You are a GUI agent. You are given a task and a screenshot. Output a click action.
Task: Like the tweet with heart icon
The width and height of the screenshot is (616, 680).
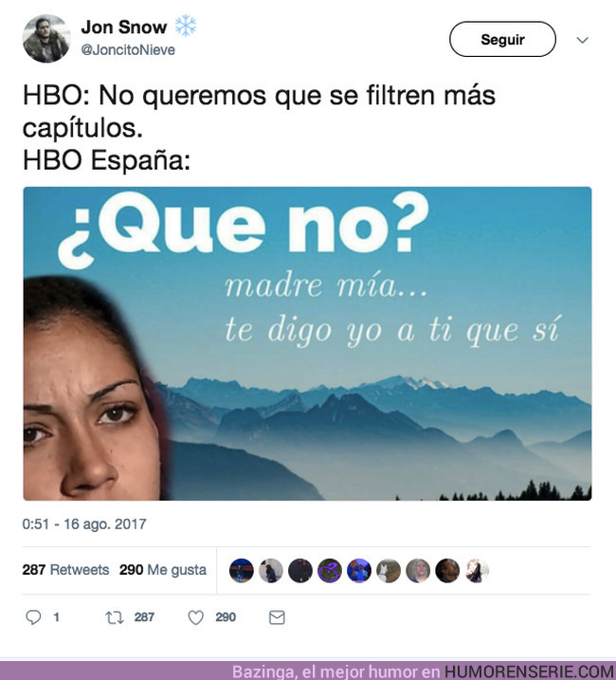tap(195, 617)
